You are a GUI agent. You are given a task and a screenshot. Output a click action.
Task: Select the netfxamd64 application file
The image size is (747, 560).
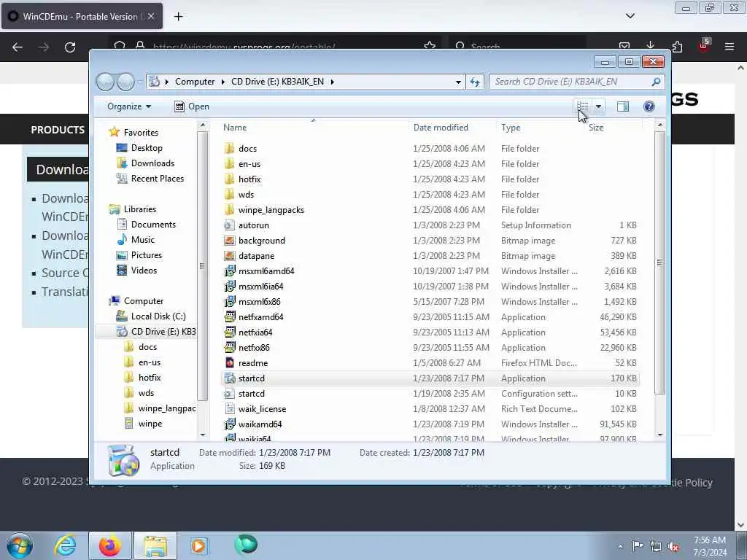pos(431,317)
